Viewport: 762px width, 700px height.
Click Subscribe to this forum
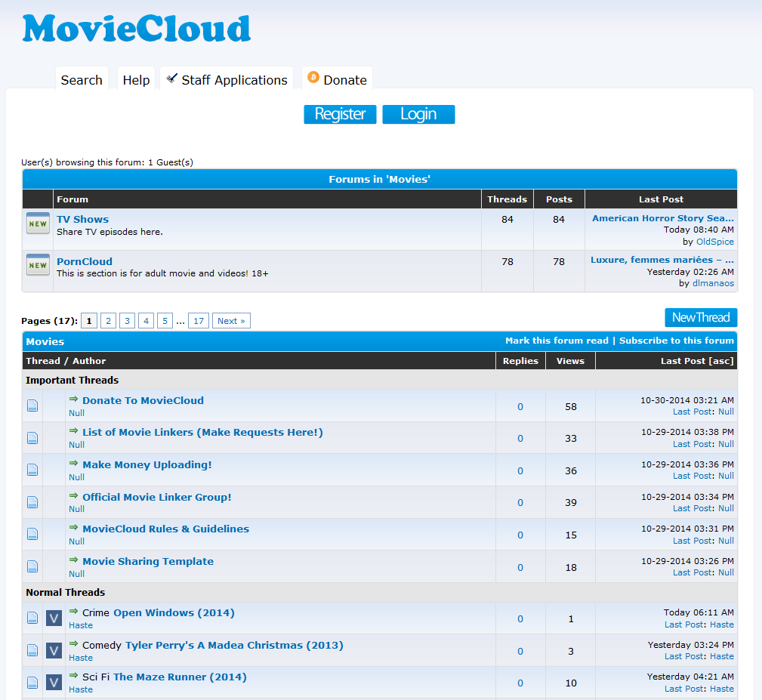pos(677,341)
